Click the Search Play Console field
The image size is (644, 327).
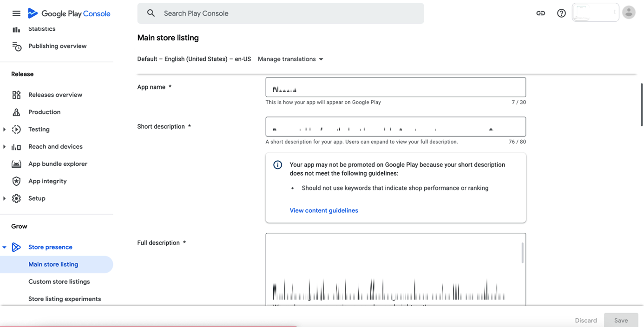[288, 13]
